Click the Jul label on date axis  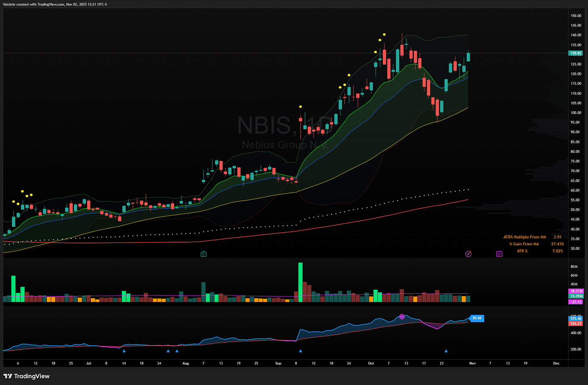point(89,363)
